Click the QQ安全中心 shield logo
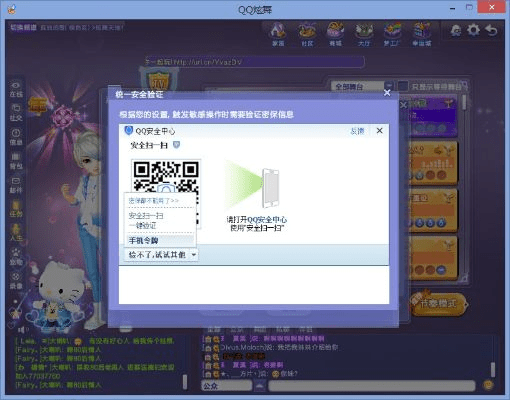510x400 pixels. (x=128, y=130)
